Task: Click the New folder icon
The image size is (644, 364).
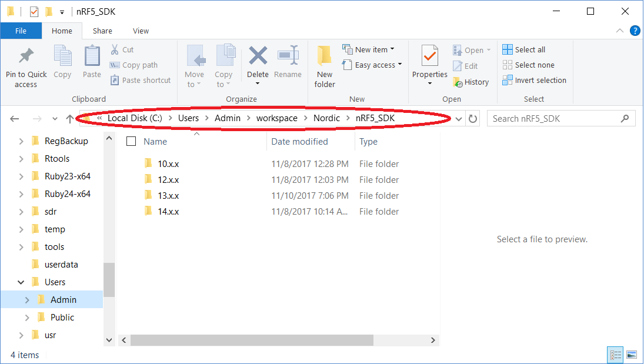Action: click(x=325, y=55)
